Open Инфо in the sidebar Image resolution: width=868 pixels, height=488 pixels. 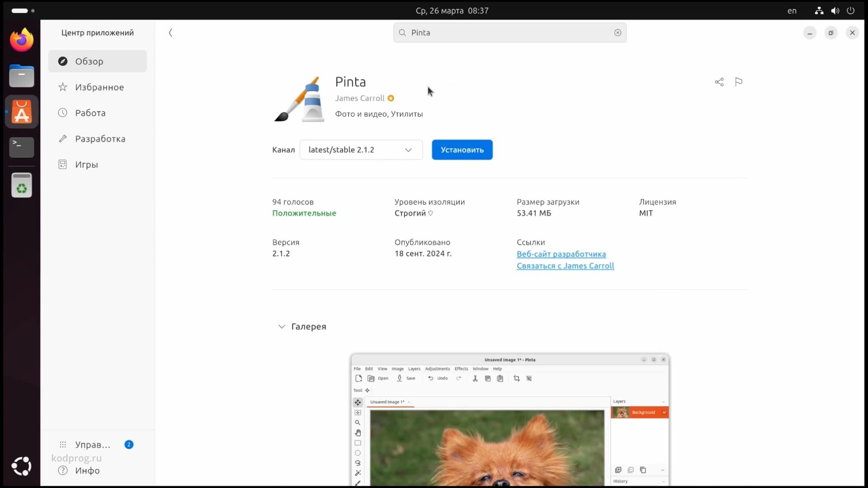click(x=98, y=470)
